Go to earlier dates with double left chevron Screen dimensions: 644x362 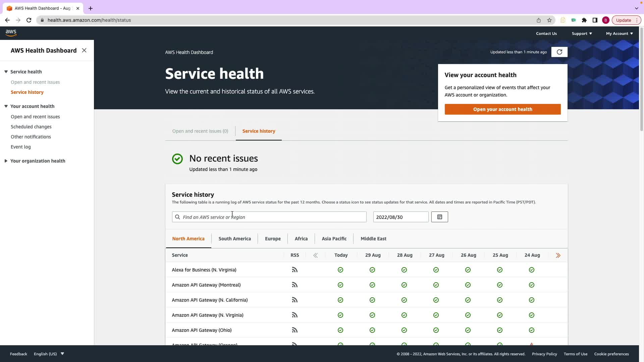[x=315, y=255]
